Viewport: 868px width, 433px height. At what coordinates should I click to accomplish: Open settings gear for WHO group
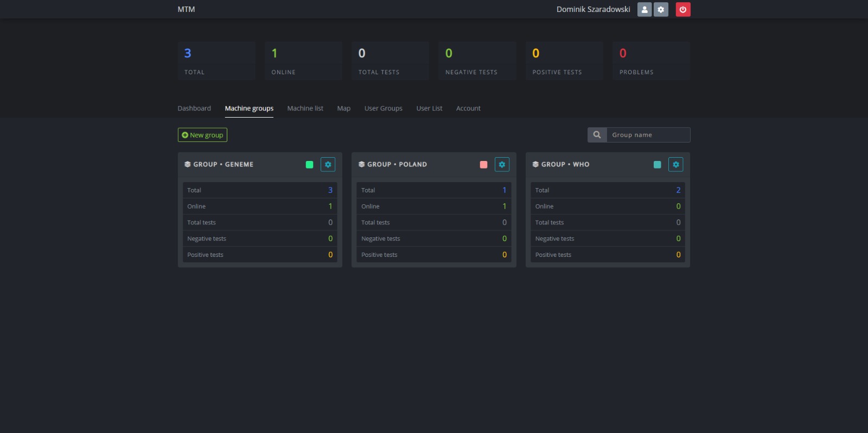pos(675,164)
